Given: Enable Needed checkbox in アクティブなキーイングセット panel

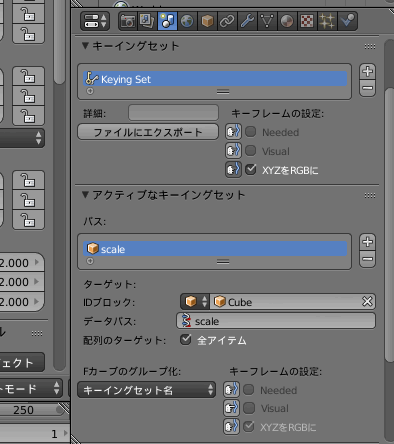Looking at the screenshot, I should click(249, 389).
